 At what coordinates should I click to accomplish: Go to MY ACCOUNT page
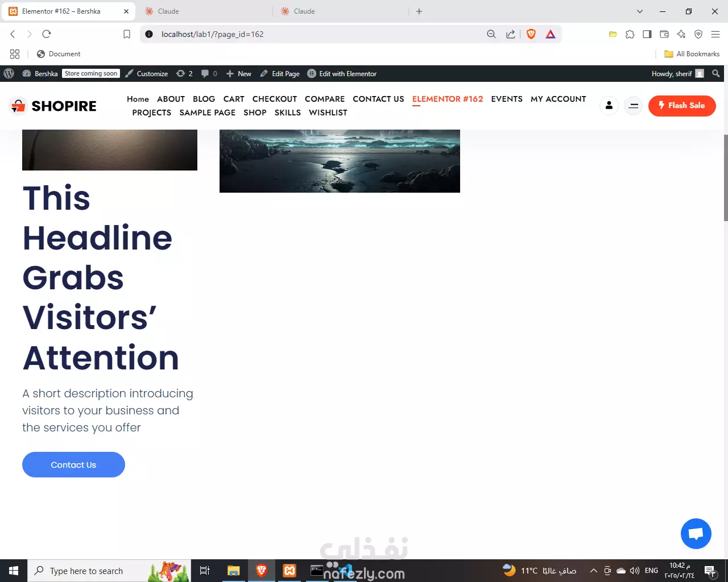click(x=559, y=99)
